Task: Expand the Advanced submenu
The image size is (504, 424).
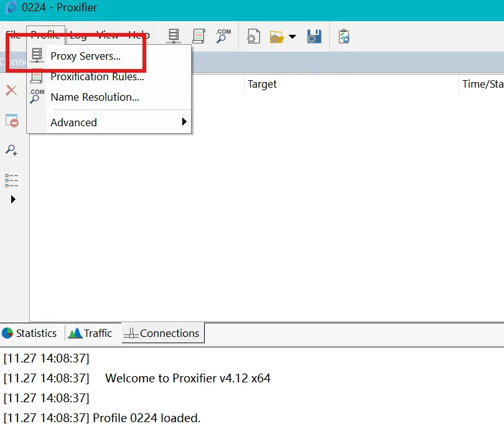Action: pos(110,122)
